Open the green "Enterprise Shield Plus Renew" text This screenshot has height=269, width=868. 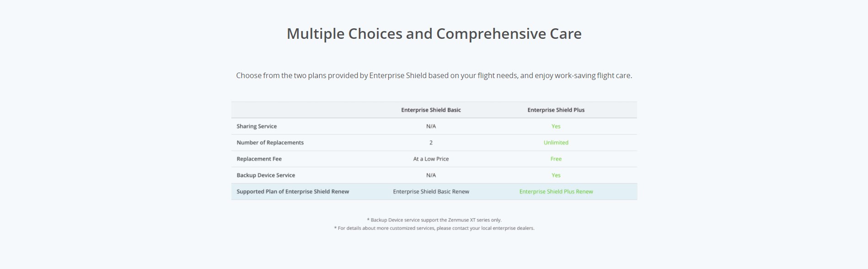pos(556,192)
